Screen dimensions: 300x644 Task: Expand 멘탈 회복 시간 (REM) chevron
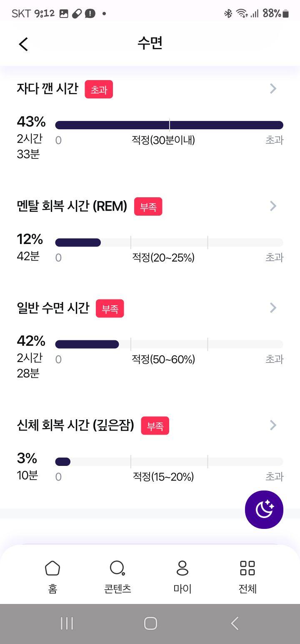273,206
